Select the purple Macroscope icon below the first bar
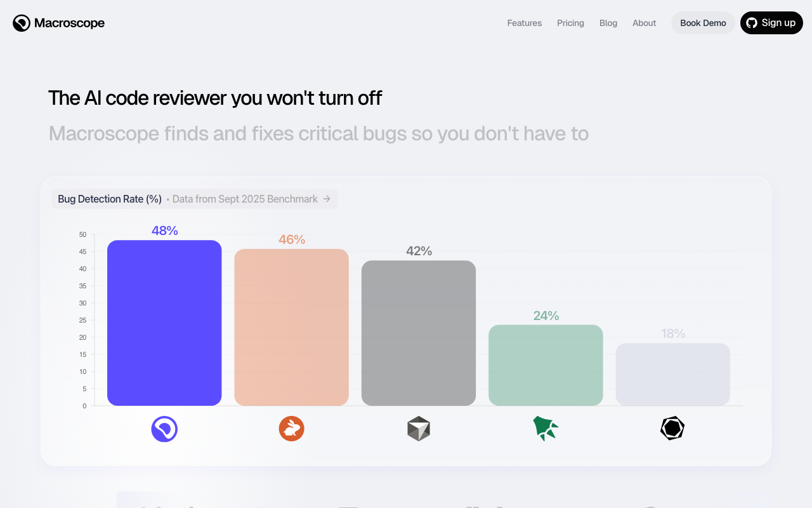 164,429
